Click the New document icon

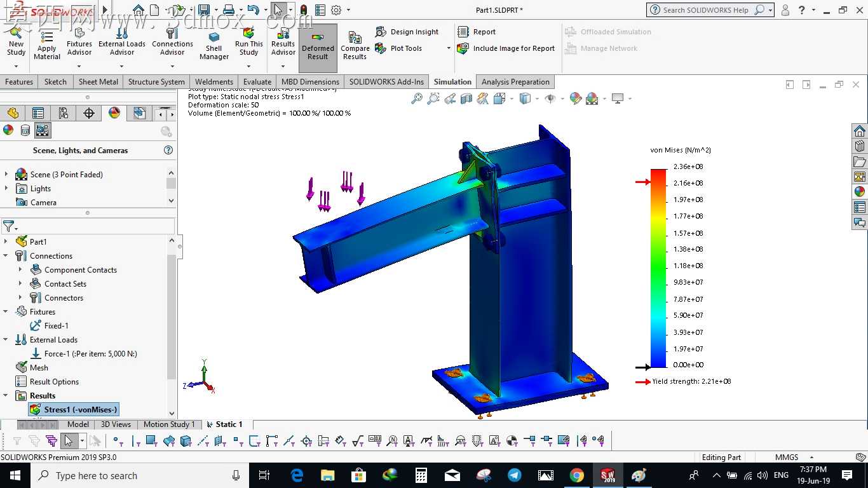tap(154, 10)
